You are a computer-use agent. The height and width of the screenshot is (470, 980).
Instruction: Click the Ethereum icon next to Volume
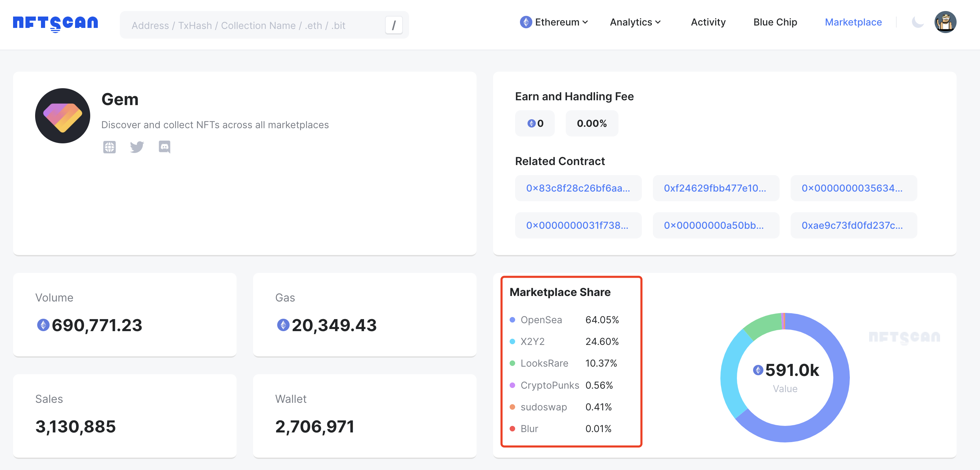point(43,325)
